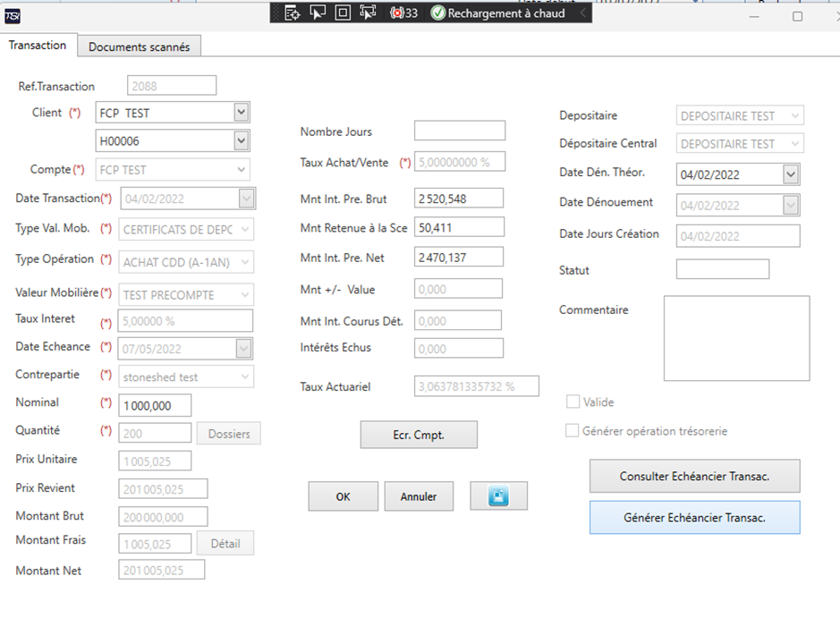Click the Consulter Echéancier Transac. button
The image size is (840, 618).
click(695, 476)
